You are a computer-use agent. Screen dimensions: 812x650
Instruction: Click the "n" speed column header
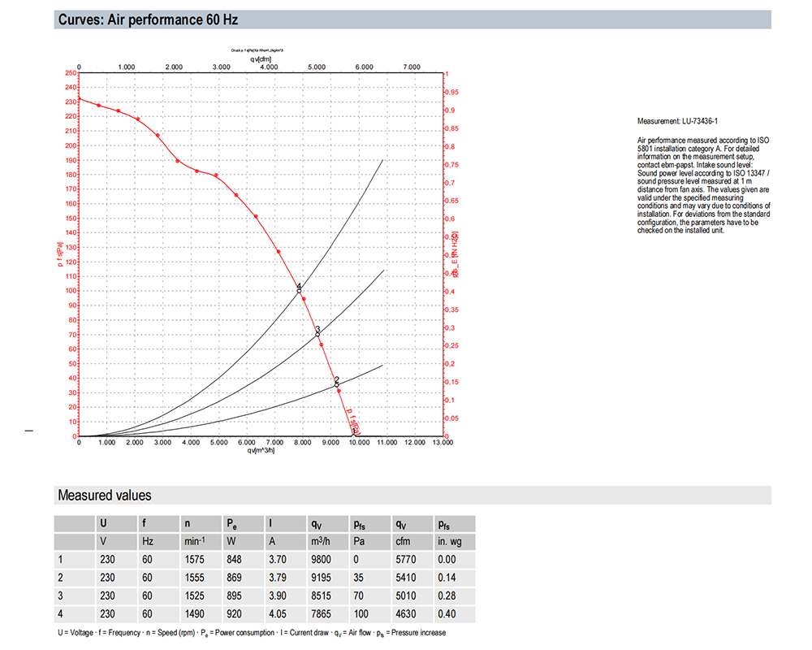click(x=188, y=524)
